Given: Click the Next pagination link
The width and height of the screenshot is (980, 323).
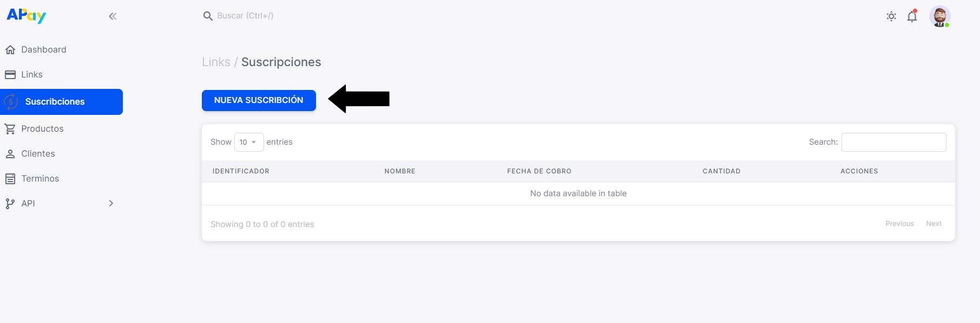Looking at the screenshot, I should click(933, 223).
